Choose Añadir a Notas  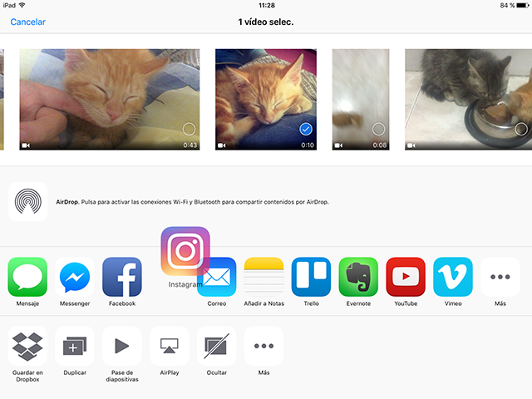(264, 277)
